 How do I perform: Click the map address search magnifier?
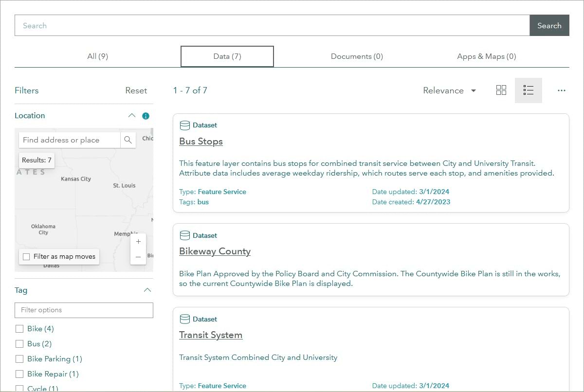128,140
